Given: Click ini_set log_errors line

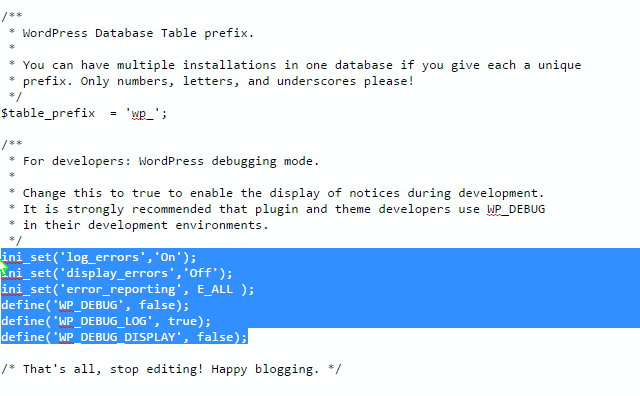Looking at the screenshot, I should pos(99,257).
